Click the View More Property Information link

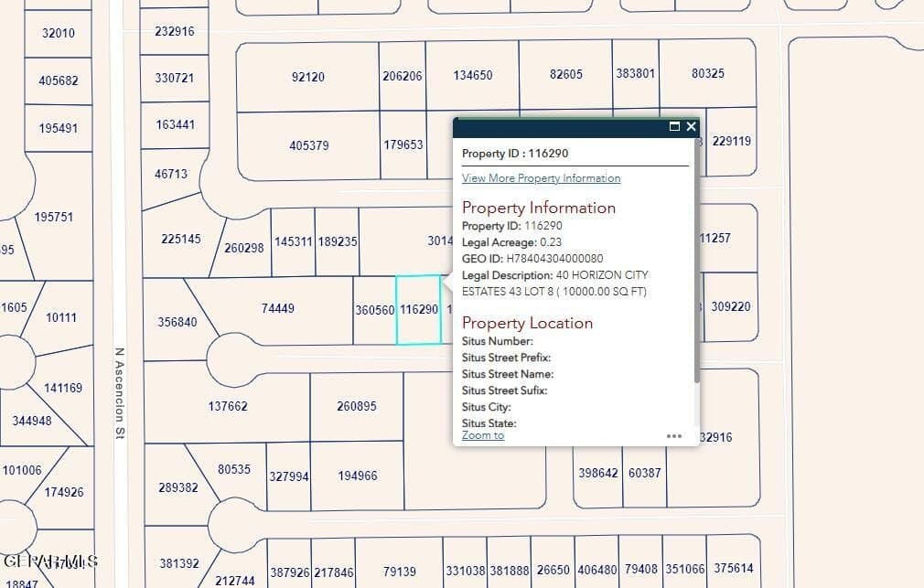coord(541,178)
